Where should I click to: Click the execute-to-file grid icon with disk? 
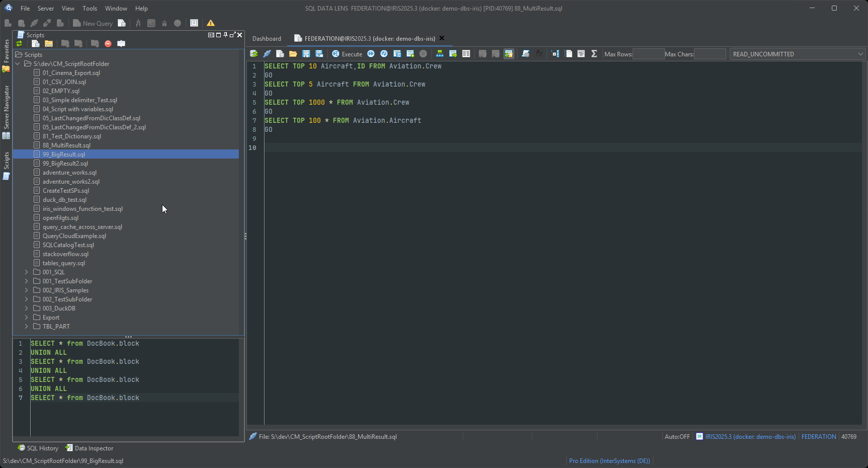[x=397, y=54]
